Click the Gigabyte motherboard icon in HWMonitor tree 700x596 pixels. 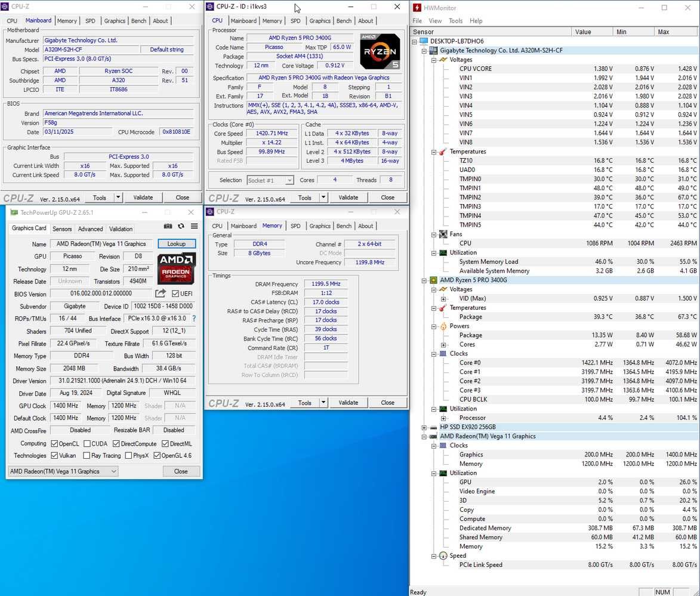[x=433, y=51]
